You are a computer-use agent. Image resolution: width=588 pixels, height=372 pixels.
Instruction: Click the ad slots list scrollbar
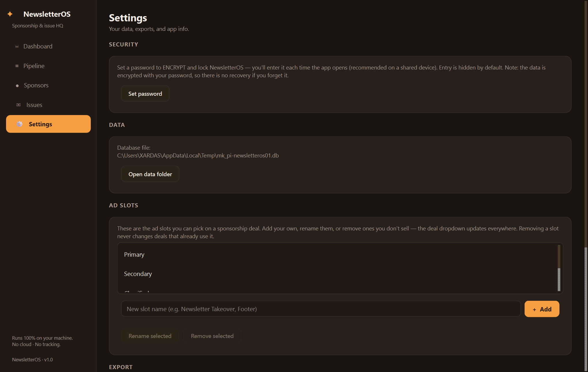559,268
